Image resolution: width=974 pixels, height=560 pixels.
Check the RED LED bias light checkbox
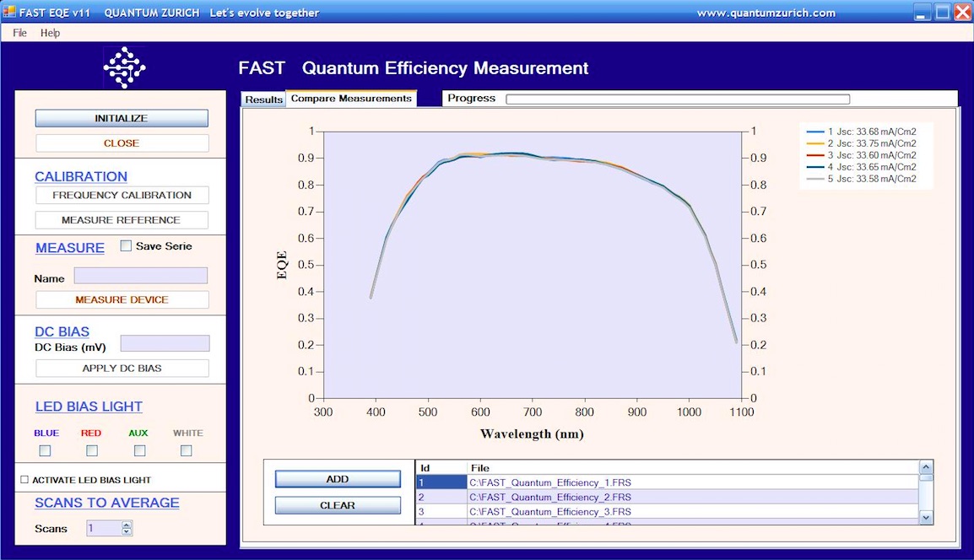pyautogui.click(x=91, y=450)
